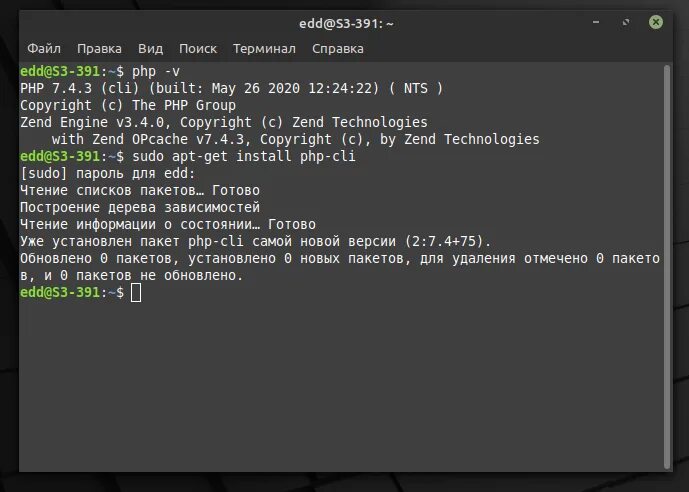Maximize the terminal window
The width and height of the screenshot is (689, 492).
(x=627, y=22)
